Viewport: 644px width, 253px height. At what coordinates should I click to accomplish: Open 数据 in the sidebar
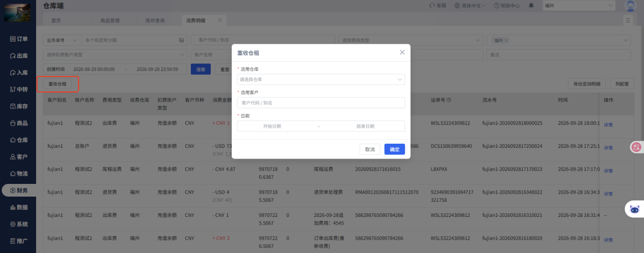pyautogui.click(x=18, y=207)
